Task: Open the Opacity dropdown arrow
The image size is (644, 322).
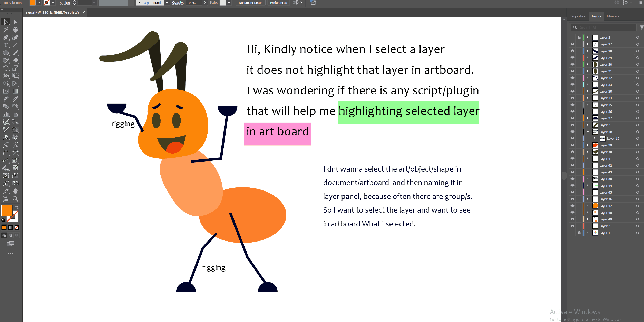Action: pyautogui.click(x=204, y=3)
